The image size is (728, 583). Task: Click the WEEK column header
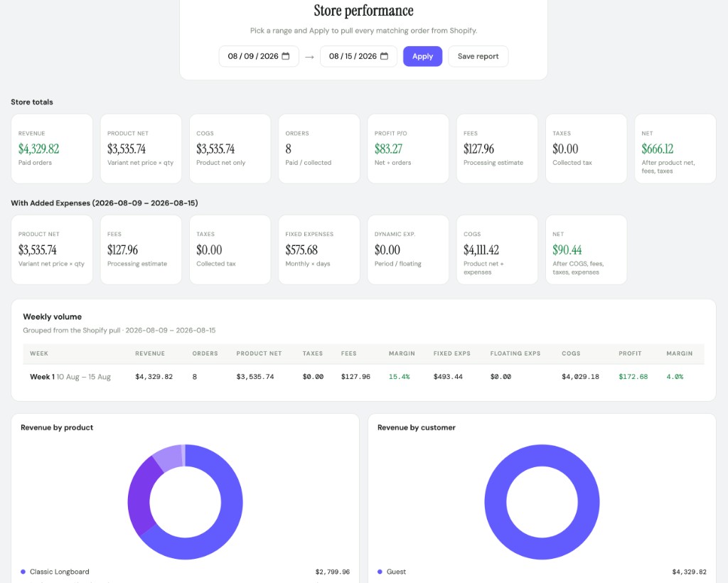(x=39, y=353)
